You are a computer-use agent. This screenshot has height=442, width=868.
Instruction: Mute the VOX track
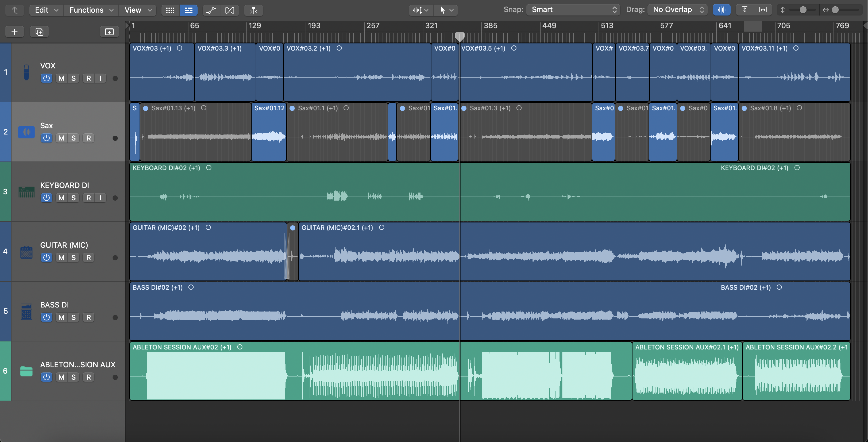coord(61,78)
